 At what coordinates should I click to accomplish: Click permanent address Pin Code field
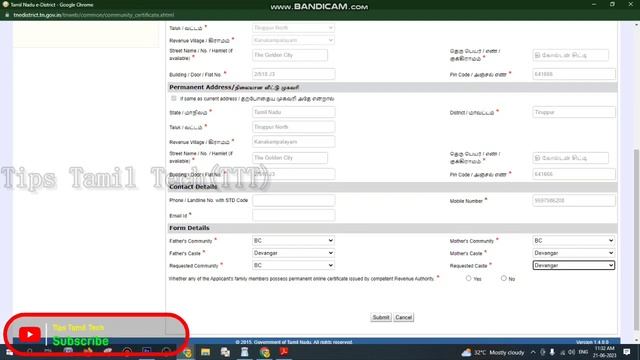574,174
